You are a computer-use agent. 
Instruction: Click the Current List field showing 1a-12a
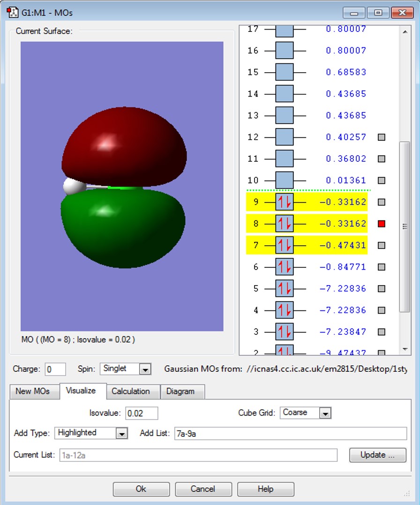198,455
